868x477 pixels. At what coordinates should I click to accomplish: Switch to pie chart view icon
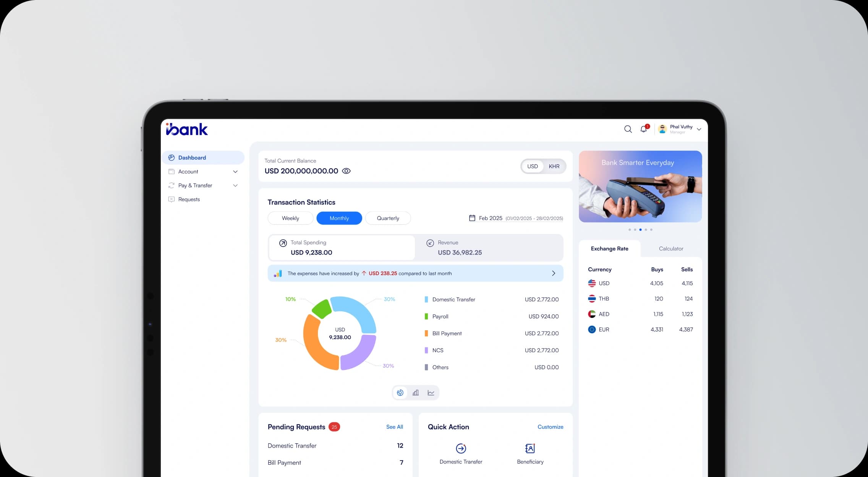400,393
